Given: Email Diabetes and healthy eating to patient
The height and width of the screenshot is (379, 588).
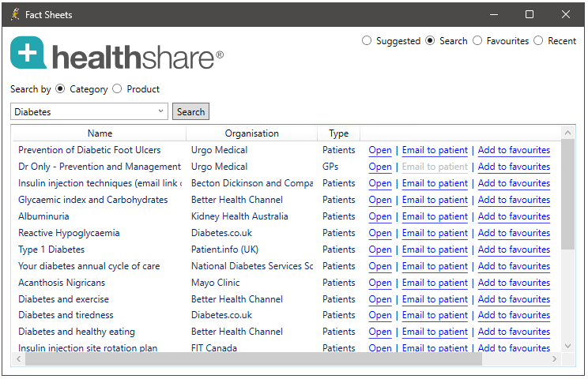Looking at the screenshot, I should [x=435, y=332].
